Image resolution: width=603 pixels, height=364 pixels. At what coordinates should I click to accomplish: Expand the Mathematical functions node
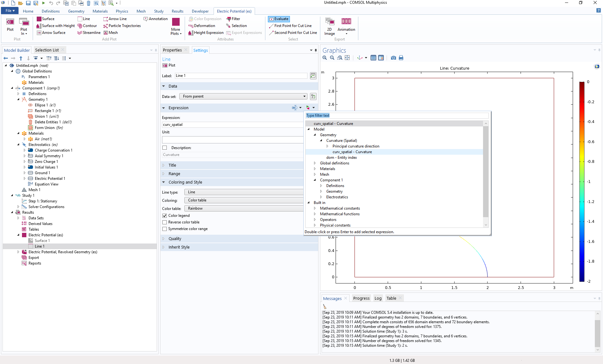coord(315,214)
